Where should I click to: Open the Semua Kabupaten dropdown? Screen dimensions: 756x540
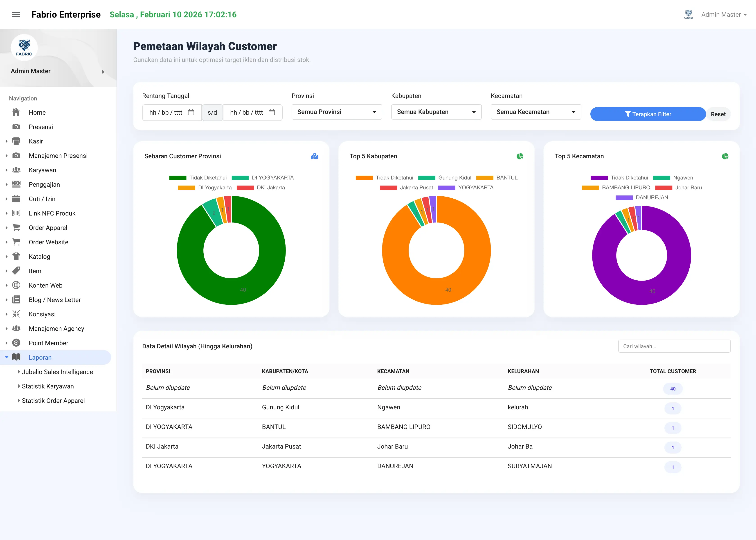pos(436,112)
